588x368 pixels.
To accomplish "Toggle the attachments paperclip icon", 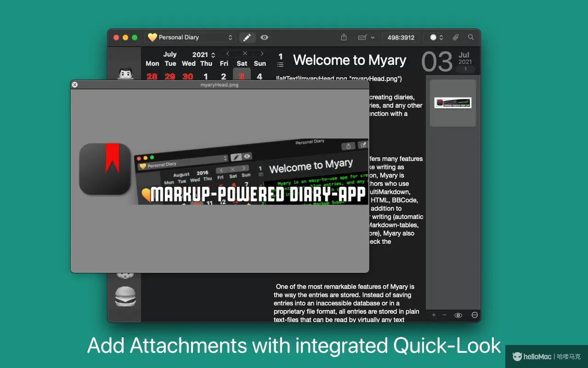I will [456, 37].
